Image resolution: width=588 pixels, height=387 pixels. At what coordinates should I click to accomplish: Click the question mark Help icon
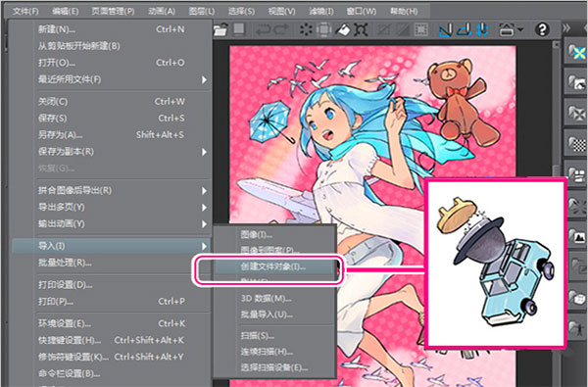(x=542, y=29)
